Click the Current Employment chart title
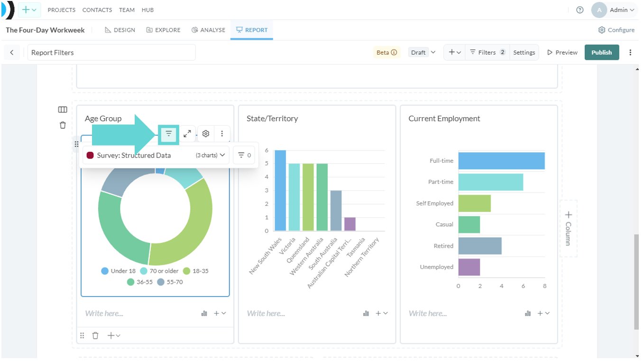 (x=444, y=119)
